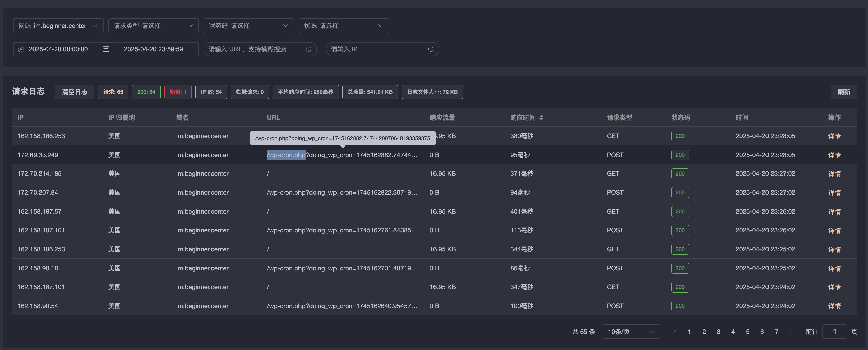This screenshot has height=350, width=868.
Task: Click the clear logs button
Action: click(x=75, y=92)
